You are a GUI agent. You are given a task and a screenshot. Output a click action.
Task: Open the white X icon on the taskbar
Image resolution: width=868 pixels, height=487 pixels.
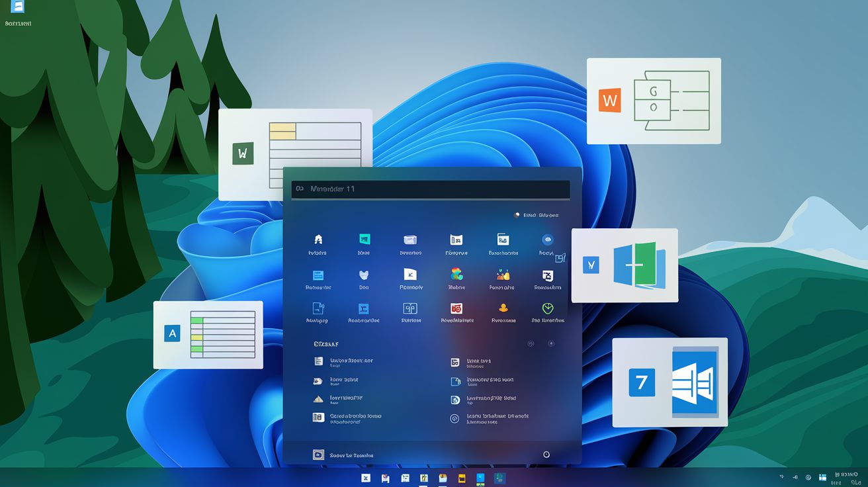pos(366,478)
